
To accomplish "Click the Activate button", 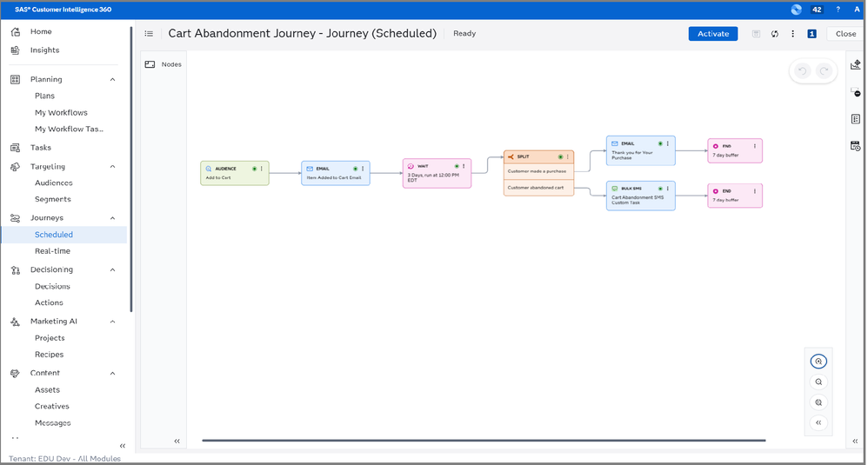I will coord(713,34).
